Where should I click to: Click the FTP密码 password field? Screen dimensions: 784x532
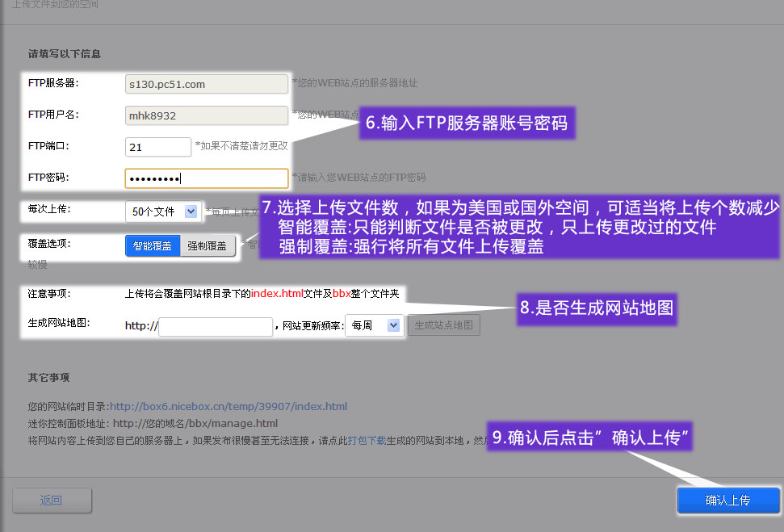(x=206, y=178)
